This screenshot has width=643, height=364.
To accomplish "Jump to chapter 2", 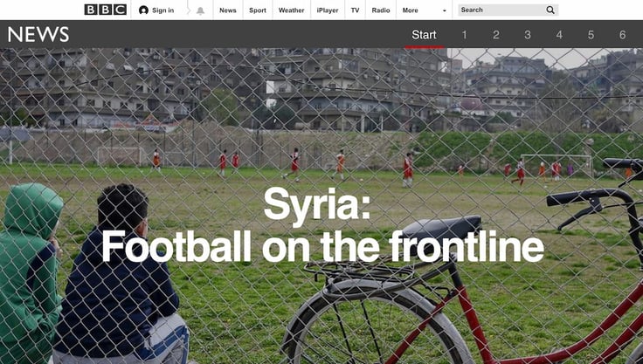I will point(496,35).
